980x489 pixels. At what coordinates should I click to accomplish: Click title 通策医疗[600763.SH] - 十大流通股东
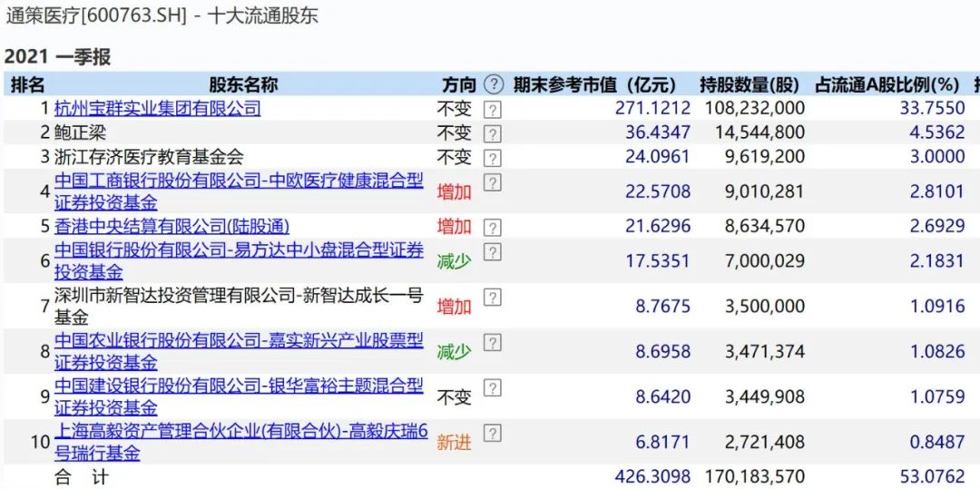click(162, 15)
